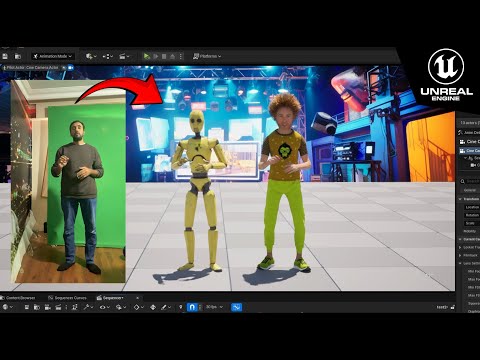The image size is (480, 360).
Task: Stop piloting with the eject icon by Pilot Actor
Action: [64, 68]
